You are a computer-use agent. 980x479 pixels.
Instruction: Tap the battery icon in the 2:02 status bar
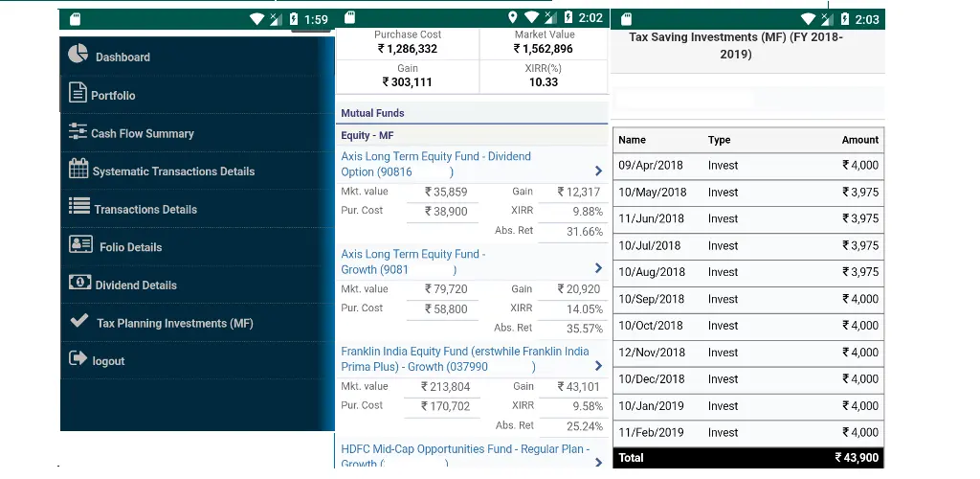pyautogui.click(x=568, y=17)
